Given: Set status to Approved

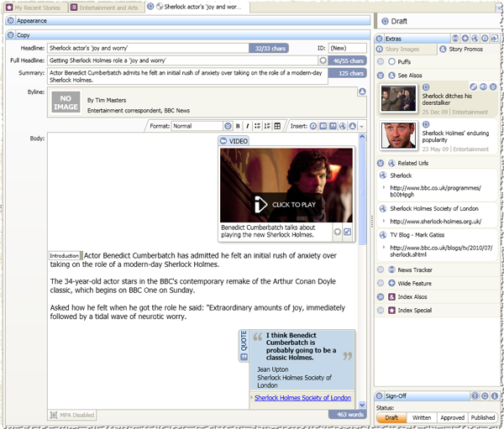Looking at the screenshot, I should [452, 417].
